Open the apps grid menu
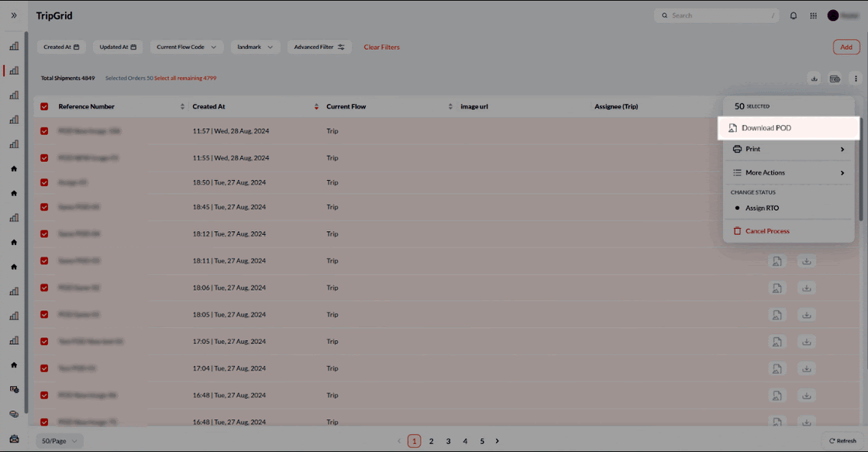Image resolution: width=868 pixels, height=452 pixels. (x=813, y=16)
